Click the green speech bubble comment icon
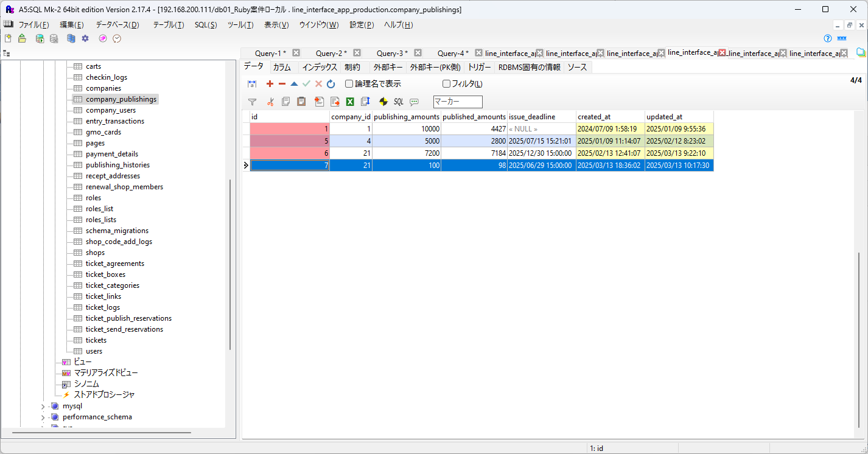The width and height of the screenshot is (868, 454). coord(414,102)
